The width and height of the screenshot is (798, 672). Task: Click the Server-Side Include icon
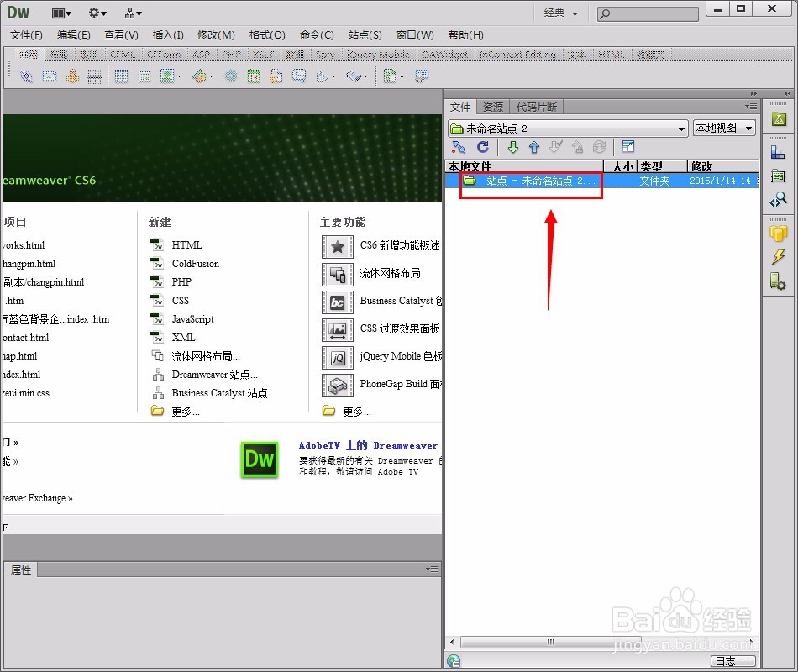pyautogui.click(x=276, y=76)
